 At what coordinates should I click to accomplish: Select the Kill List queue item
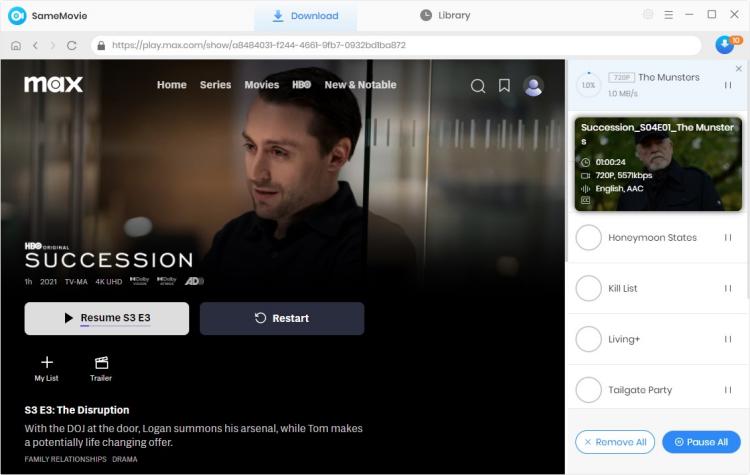(x=656, y=288)
